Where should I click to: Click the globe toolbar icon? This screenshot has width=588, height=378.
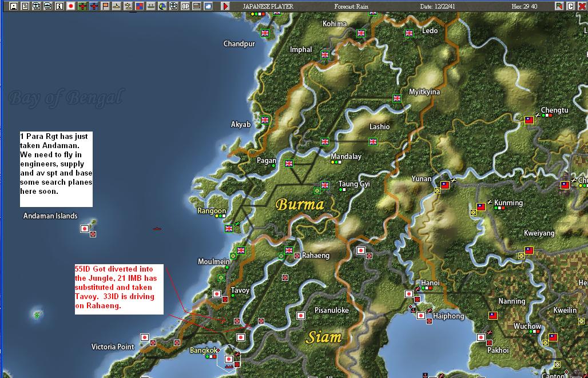162,6
